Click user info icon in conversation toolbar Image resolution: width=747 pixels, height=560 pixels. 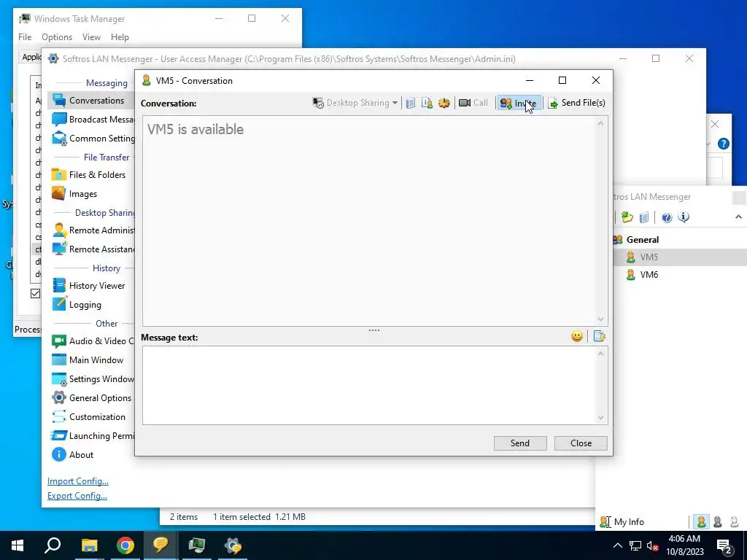point(427,103)
